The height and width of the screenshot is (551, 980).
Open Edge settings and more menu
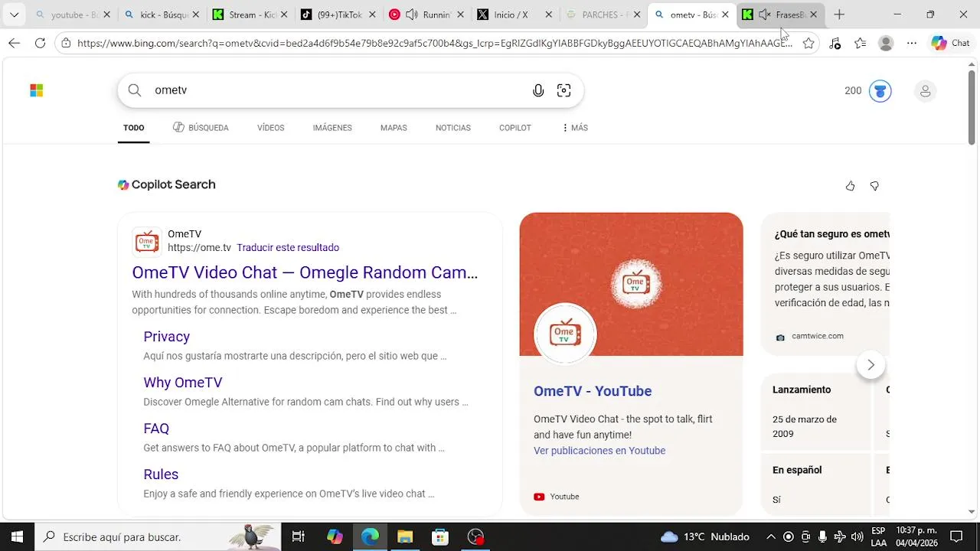[911, 44]
